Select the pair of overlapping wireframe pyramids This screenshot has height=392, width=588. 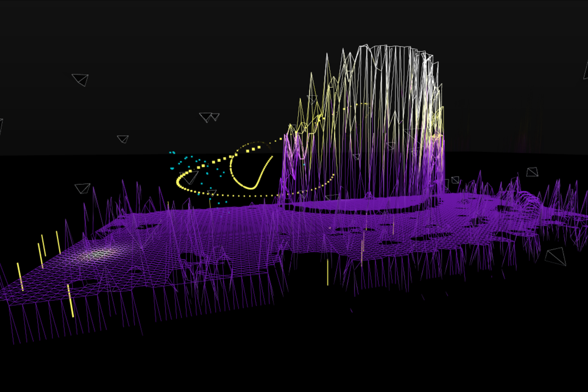tap(209, 117)
